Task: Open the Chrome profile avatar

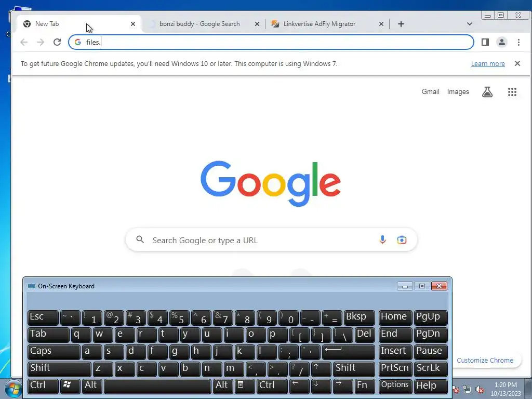Action: 502,42
